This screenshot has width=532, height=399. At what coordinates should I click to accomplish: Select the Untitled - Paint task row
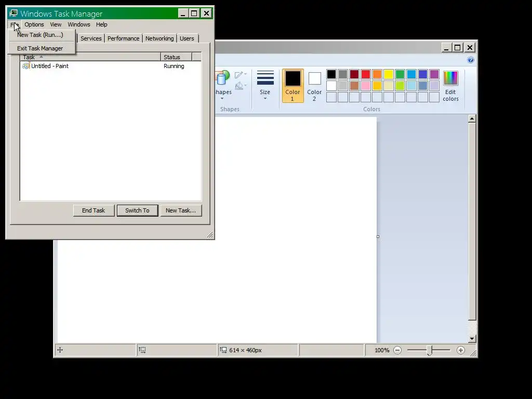click(x=111, y=66)
